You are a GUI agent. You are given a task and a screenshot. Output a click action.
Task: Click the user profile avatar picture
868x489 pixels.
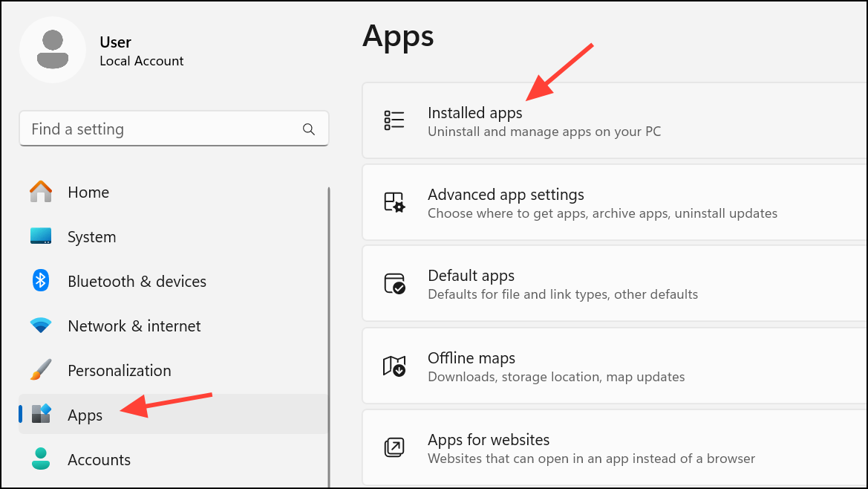click(x=53, y=50)
